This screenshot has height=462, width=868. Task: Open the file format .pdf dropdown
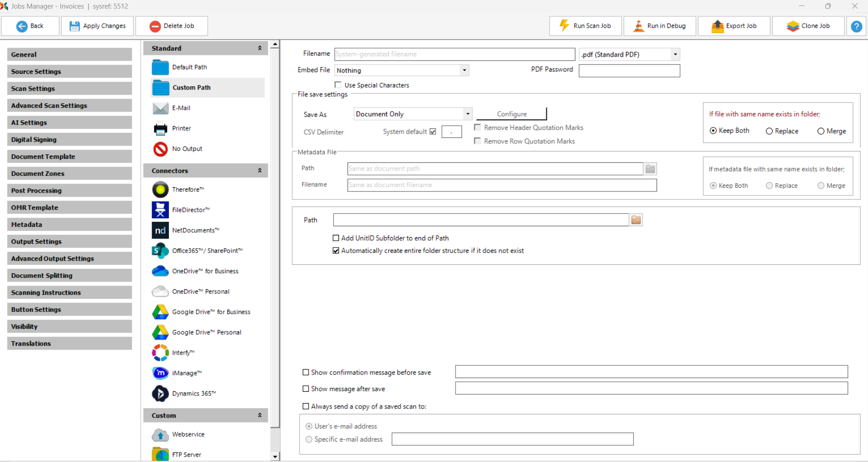[675, 54]
